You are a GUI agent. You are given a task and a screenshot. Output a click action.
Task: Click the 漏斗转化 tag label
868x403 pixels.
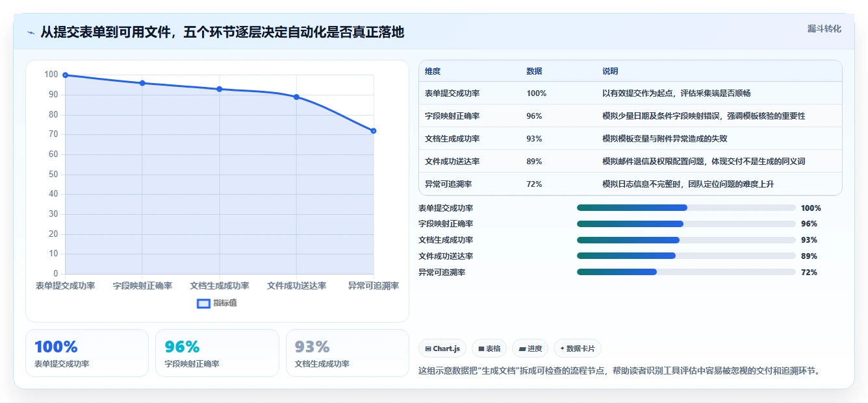click(x=824, y=29)
